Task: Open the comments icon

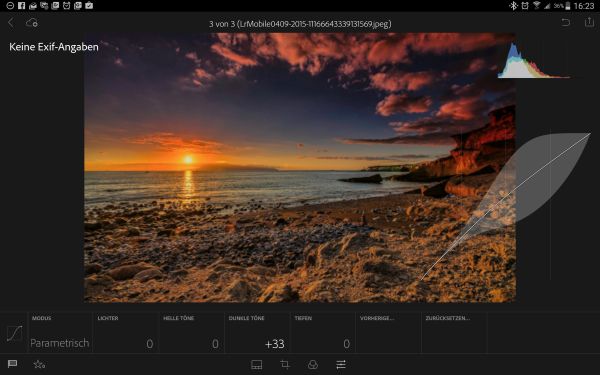Action: tap(12, 364)
